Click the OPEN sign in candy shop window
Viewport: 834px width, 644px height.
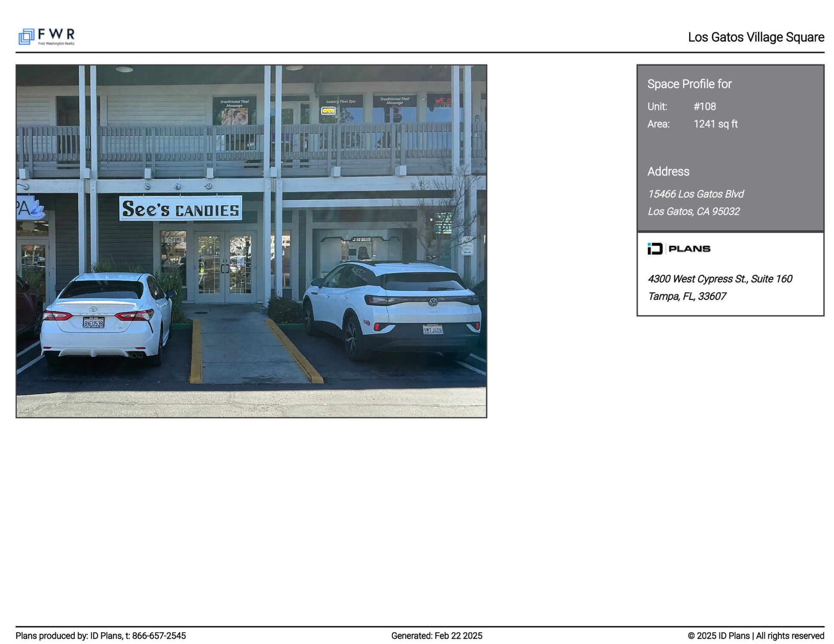pos(174,240)
